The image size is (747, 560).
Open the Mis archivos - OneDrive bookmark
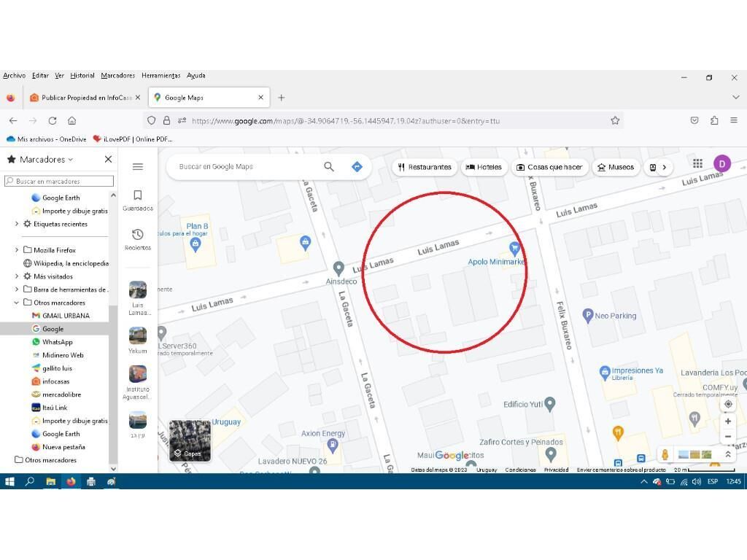pyautogui.click(x=47, y=139)
